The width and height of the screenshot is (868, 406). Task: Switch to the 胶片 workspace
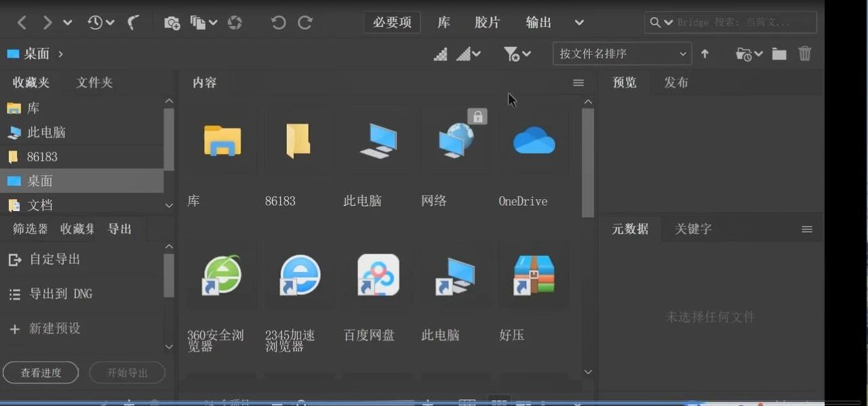pyautogui.click(x=487, y=22)
